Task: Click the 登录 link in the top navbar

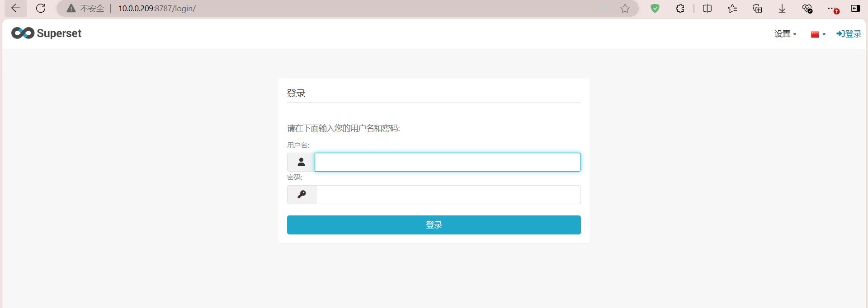Action: 849,34
